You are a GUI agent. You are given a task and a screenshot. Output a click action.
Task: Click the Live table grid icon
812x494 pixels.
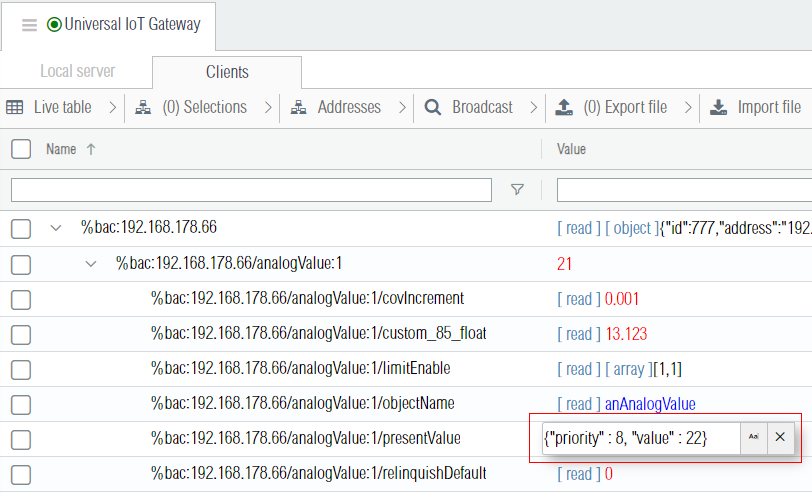point(15,107)
